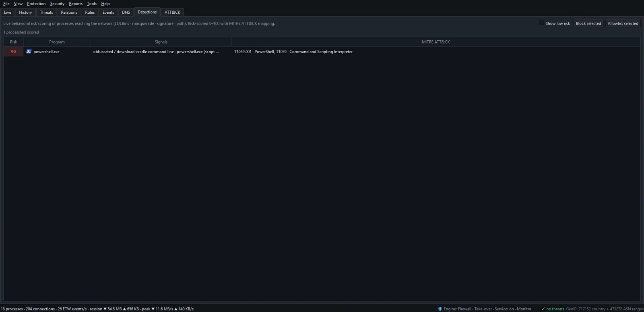644x312 pixels.
Task: Switch to the Relations tab
Action: [69, 12]
